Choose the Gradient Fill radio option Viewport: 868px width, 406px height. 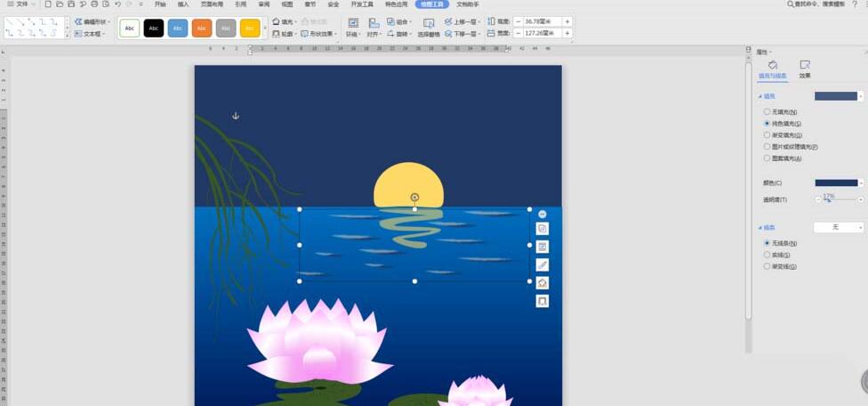point(768,135)
